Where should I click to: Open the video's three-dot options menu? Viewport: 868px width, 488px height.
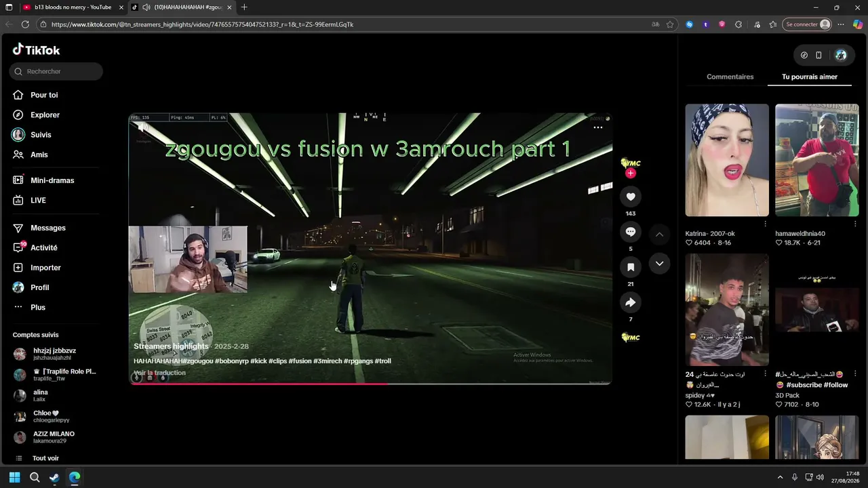[x=598, y=127]
